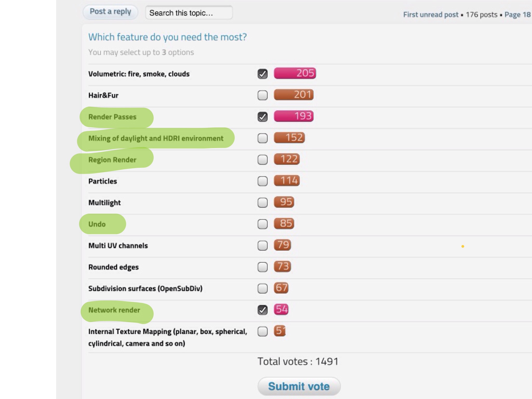The image size is (532, 399).
Task: Click the poll title Which feature do you need
Action: pyautogui.click(x=167, y=37)
